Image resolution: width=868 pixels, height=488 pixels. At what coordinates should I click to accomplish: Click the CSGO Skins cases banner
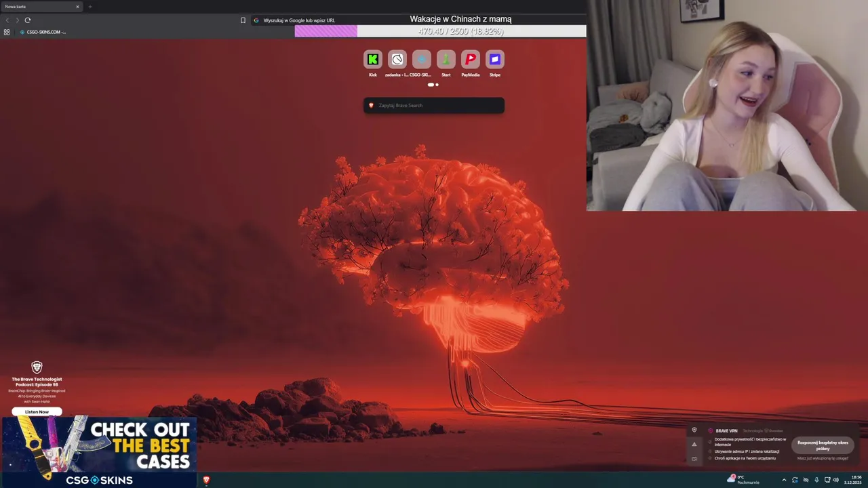click(x=99, y=451)
